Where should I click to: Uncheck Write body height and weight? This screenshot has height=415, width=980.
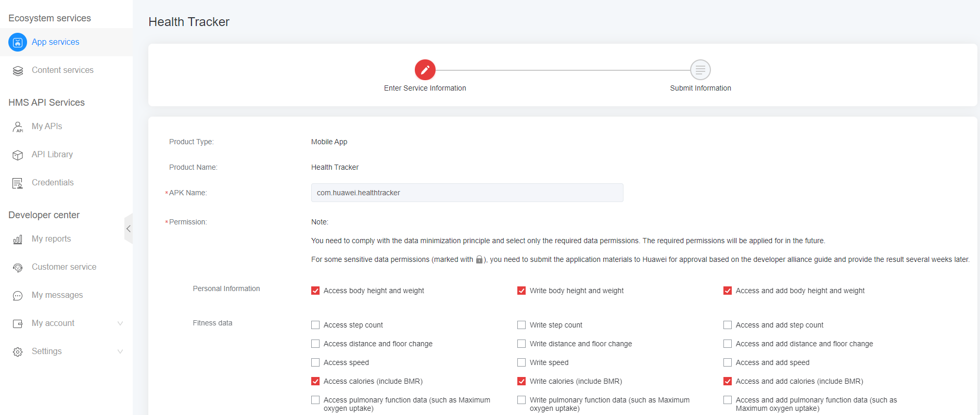[521, 291]
